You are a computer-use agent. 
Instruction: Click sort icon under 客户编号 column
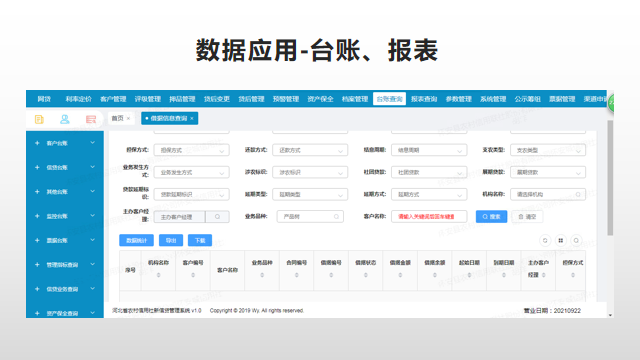coord(193,275)
